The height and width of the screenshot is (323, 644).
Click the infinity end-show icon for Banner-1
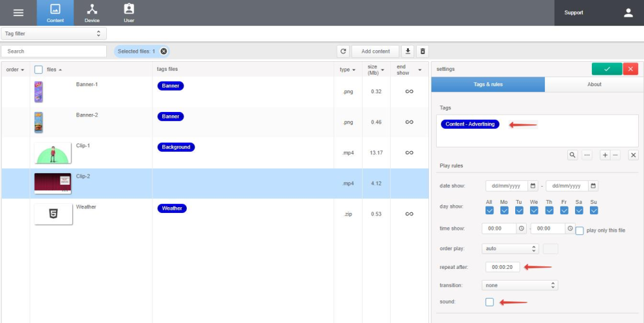[x=409, y=91]
